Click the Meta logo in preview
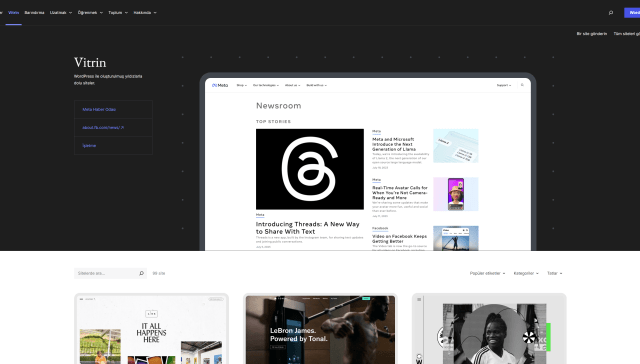 220,85
